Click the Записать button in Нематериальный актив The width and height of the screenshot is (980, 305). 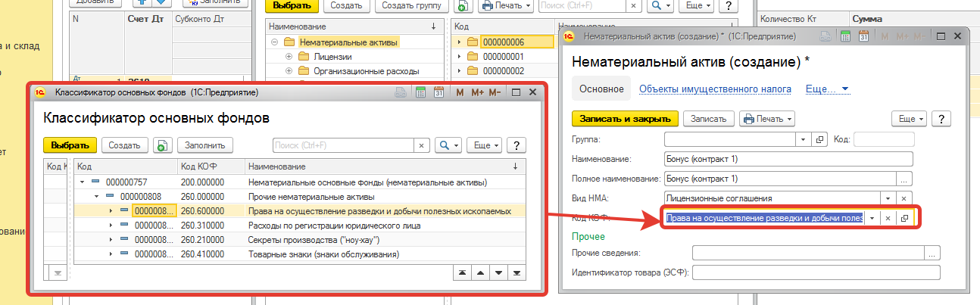click(709, 119)
